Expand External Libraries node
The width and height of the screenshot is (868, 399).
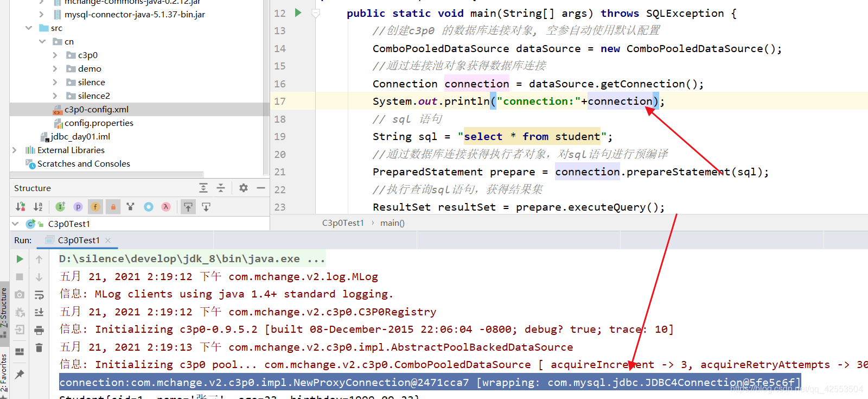coord(15,150)
